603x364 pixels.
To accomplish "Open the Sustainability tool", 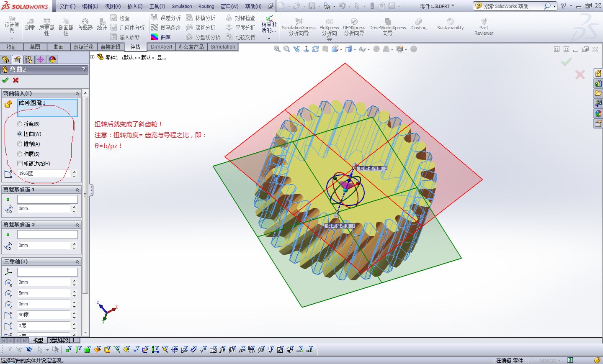I will 450,25.
